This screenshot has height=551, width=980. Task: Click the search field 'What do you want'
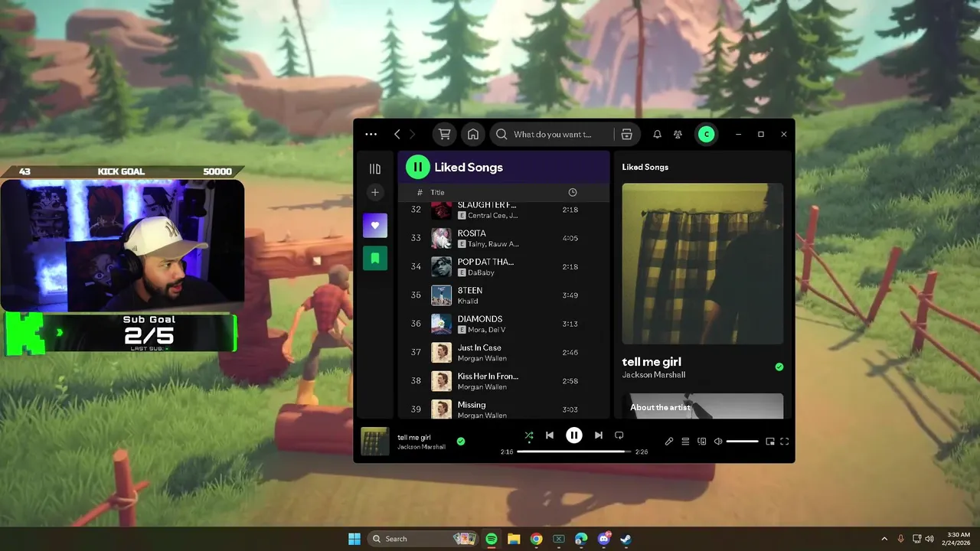(x=552, y=134)
